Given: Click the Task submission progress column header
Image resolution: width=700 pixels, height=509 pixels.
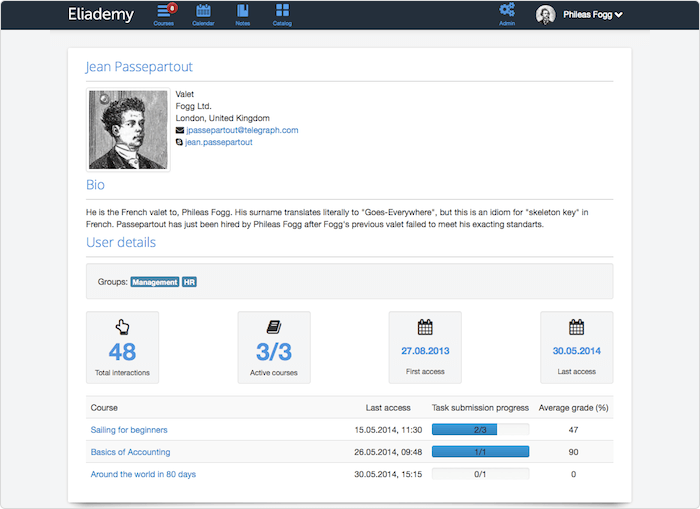Looking at the screenshot, I should tap(480, 408).
